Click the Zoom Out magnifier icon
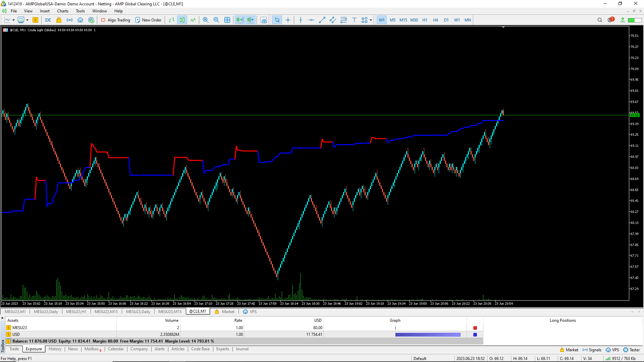The image size is (644, 362). tap(216, 20)
